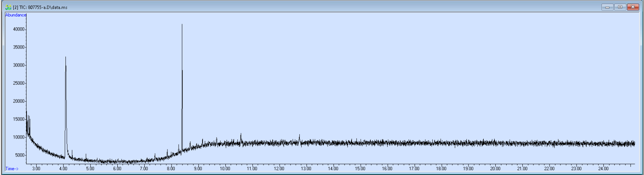This screenshot has width=644, height=175.
Task: Click the 21.00 time axis label
Action: pyautogui.click(x=522, y=169)
